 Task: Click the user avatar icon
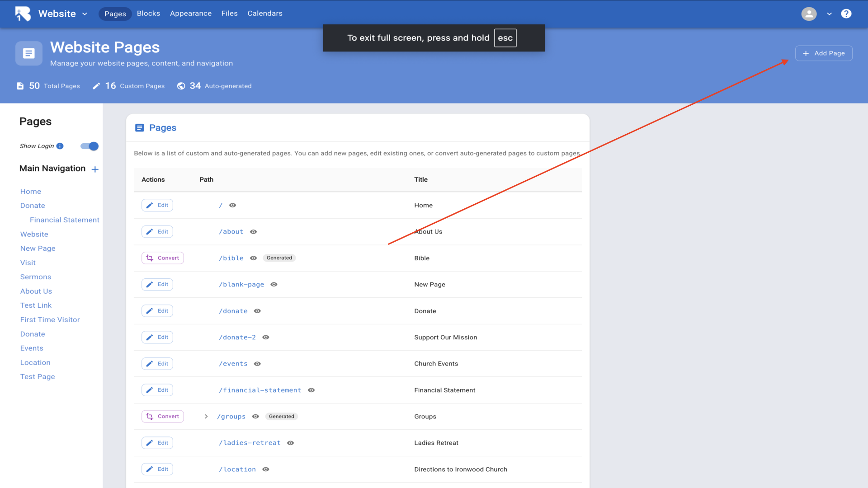coord(809,14)
